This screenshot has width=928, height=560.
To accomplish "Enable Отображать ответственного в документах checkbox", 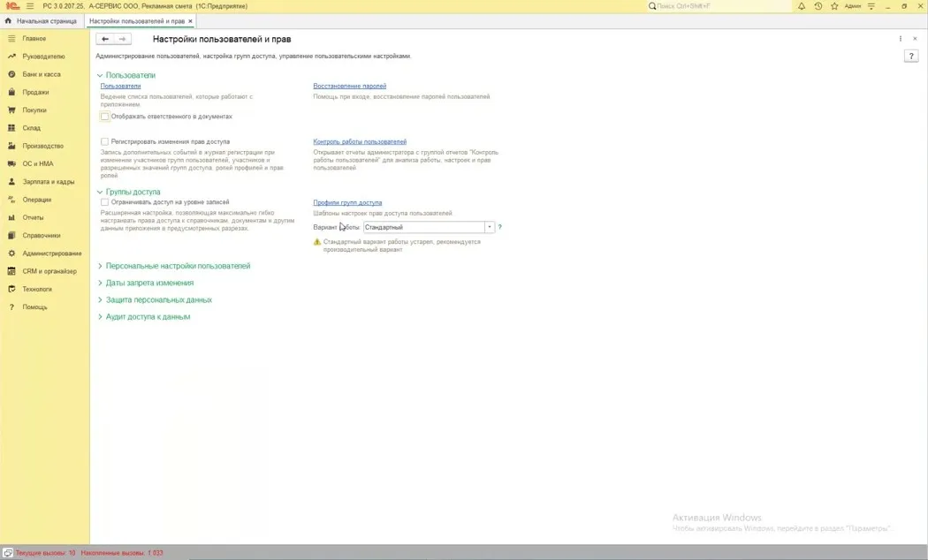I will coord(105,117).
